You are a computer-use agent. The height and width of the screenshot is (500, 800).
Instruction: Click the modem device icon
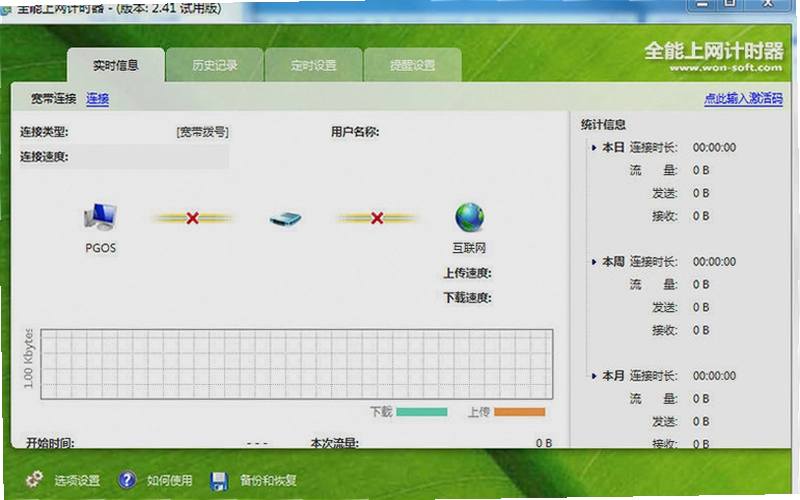point(285,219)
